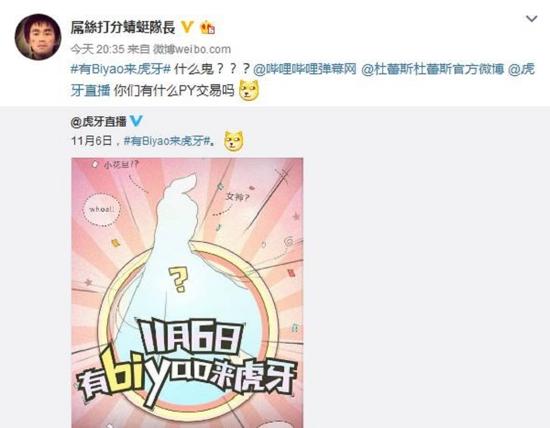
Task: Open hashtag #有Biyao来虎牙# in main post
Action: (x=121, y=69)
